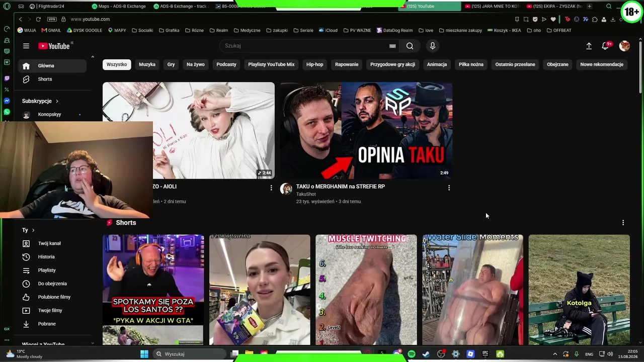Viewport: 644px width, 362px height.
Task: Open the DataDog Realm bookmark
Action: (394, 30)
